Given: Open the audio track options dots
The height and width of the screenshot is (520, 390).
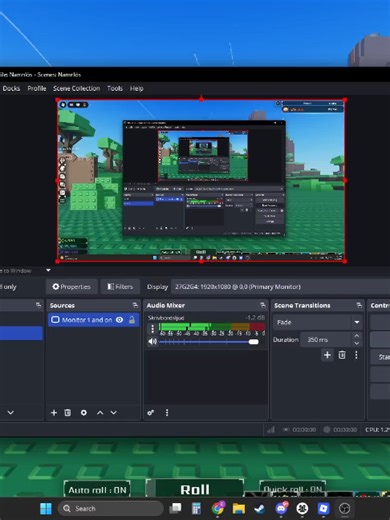Looking at the screenshot, I should click(x=152, y=329).
